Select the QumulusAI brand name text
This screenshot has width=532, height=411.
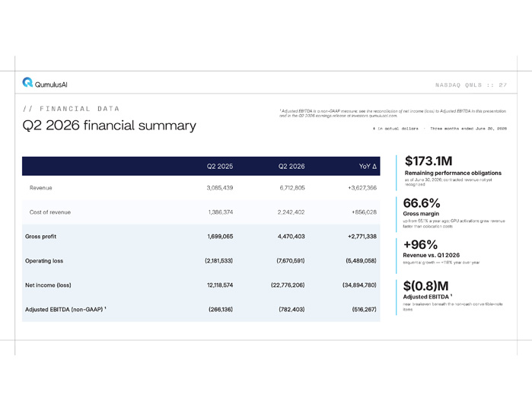tap(51, 84)
